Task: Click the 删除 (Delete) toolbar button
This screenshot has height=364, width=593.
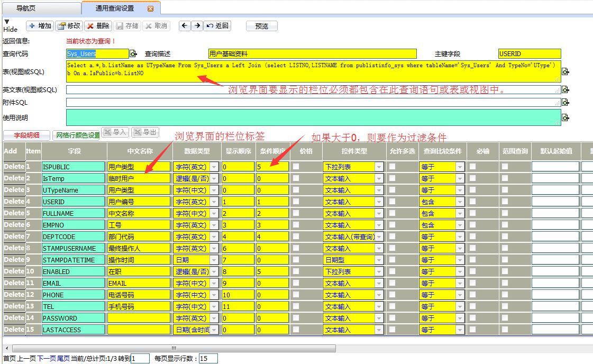Action: [x=98, y=26]
